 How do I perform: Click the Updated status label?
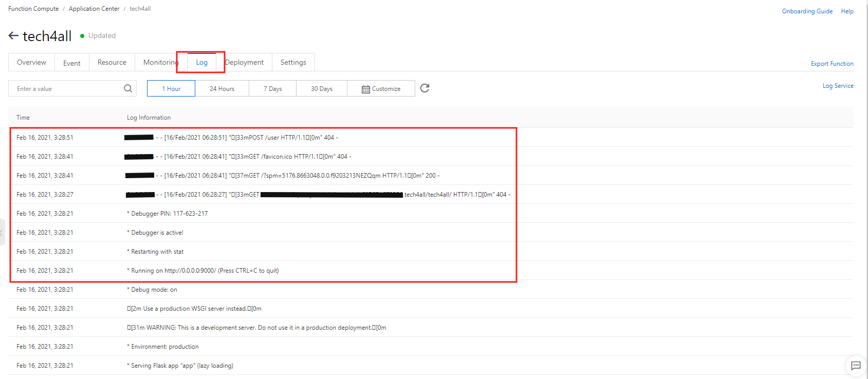(102, 35)
